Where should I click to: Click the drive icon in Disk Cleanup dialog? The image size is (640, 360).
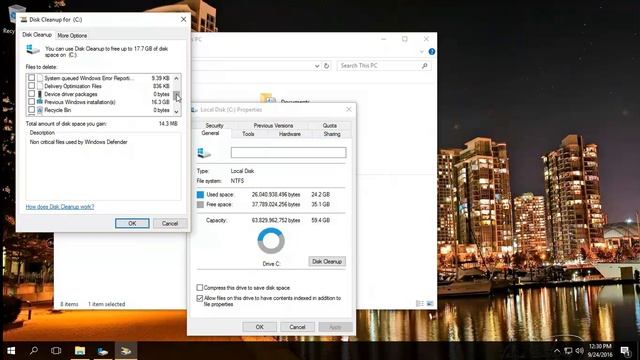pyautogui.click(x=33, y=49)
